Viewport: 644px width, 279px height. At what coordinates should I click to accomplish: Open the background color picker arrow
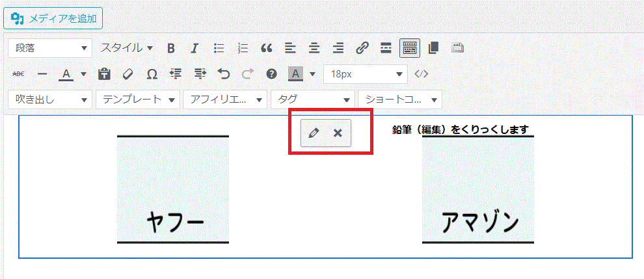[312, 74]
